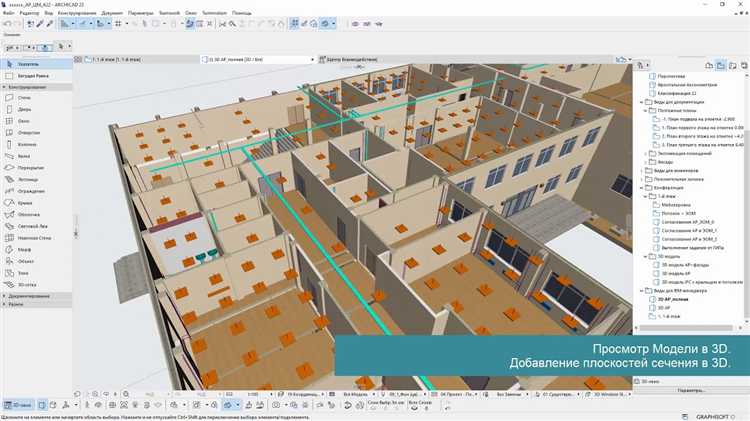Switch Navigator to View Map icon
This screenshot has width=750, height=421.
pos(720,66)
